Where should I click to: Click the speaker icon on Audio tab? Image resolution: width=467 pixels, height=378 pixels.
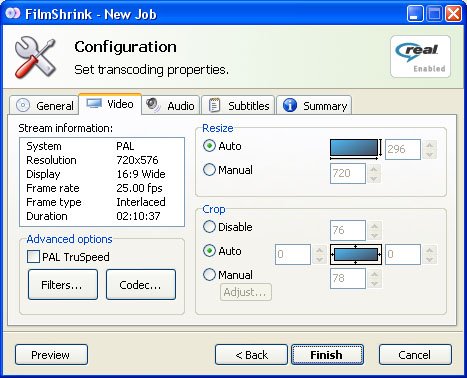tap(153, 105)
